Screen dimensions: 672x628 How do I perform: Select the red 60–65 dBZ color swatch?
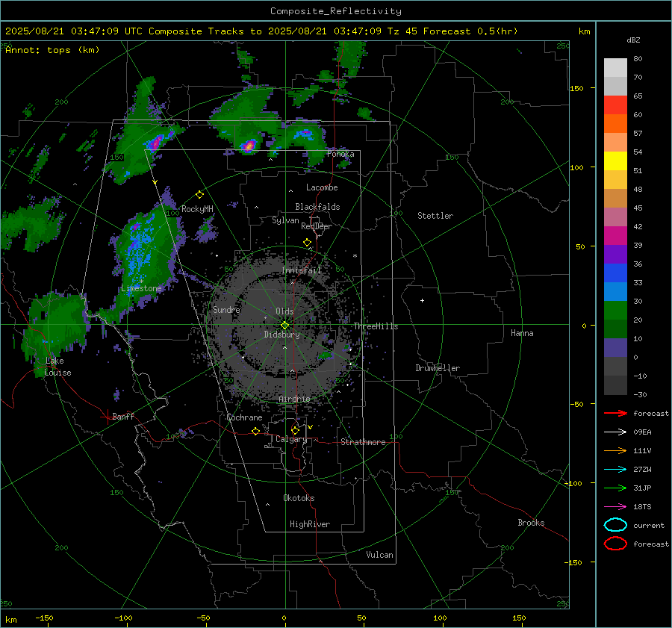pos(615,105)
